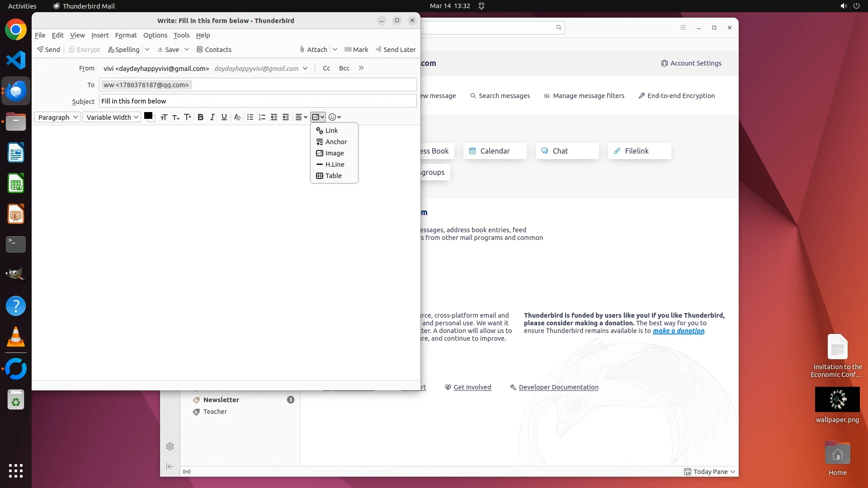Open the emoji smiley picker
The width and height of the screenshot is (868, 488).
point(335,117)
